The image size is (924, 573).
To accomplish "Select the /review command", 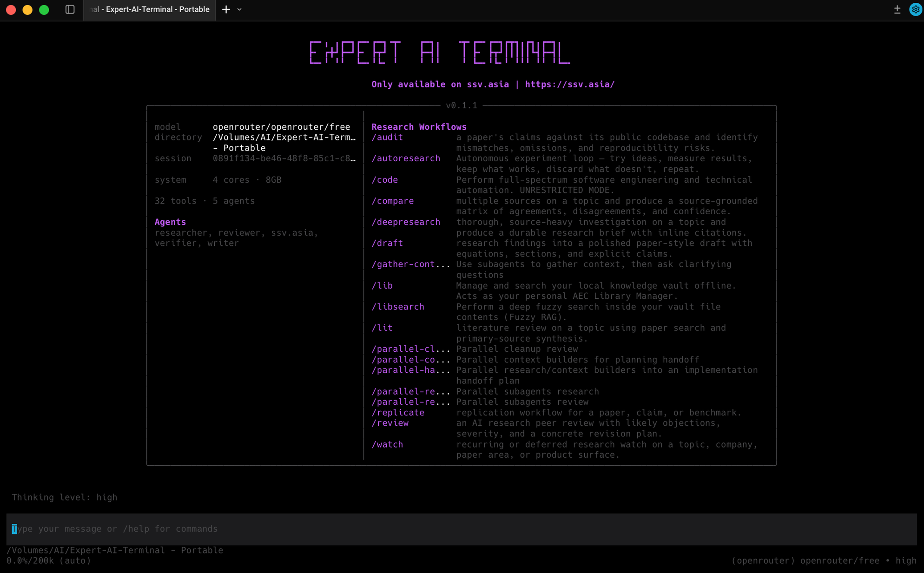I will tap(390, 423).
